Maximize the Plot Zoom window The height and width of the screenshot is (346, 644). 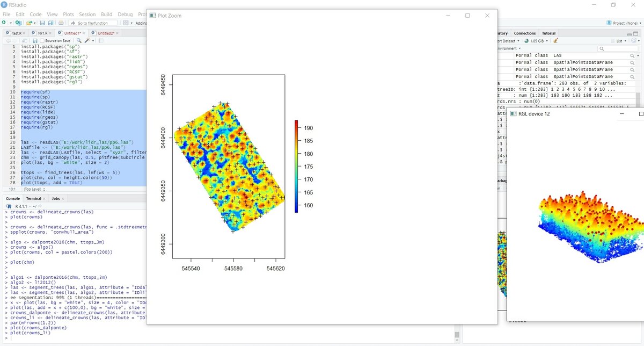pos(467,16)
